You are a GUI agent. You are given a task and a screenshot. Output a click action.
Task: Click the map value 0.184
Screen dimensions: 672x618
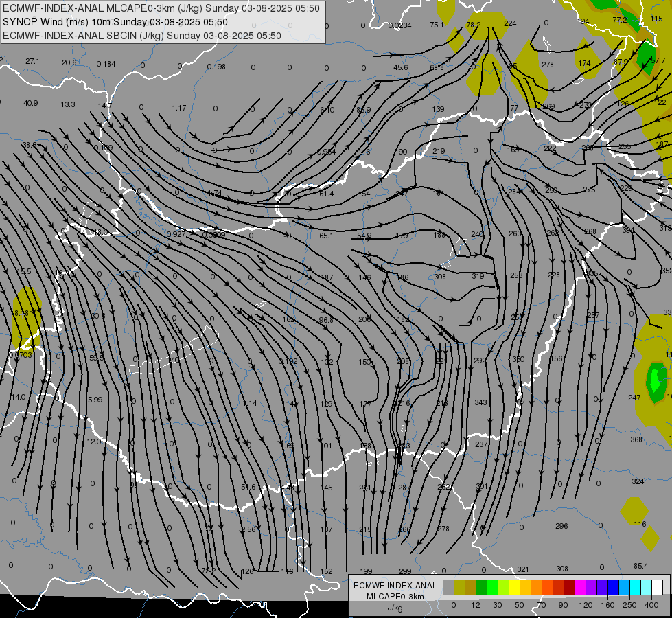106,64
